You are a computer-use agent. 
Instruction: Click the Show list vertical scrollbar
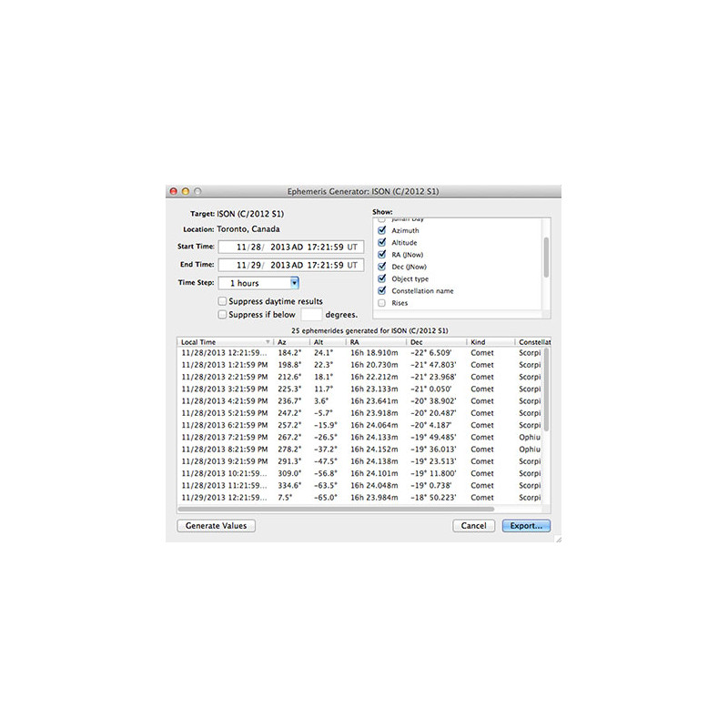pos(546,257)
